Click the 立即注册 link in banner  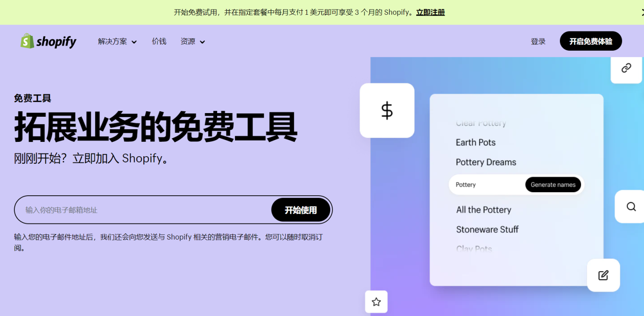tap(430, 13)
